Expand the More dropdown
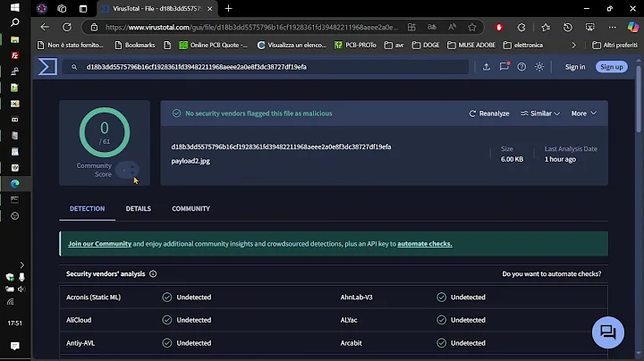The width and height of the screenshot is (644, 361). (583, 113)
